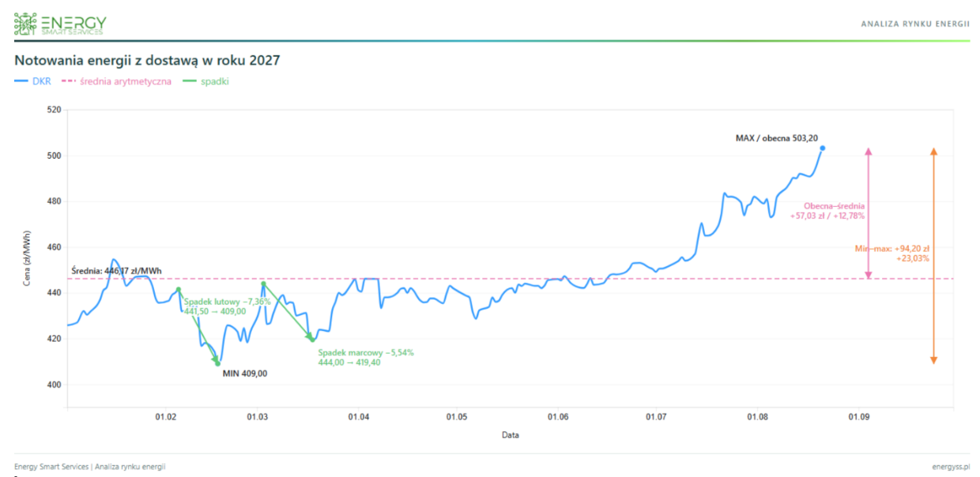Click the MAX / obecna 503,20 data point

(823, 148)
